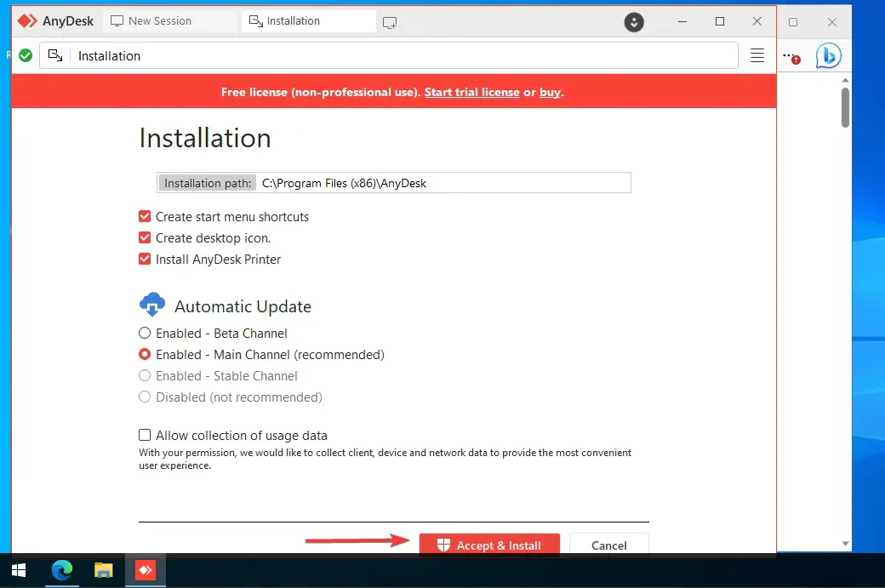Select Enabled - Beta Channel option
885x588 pixels.
[x=145, y=333]
